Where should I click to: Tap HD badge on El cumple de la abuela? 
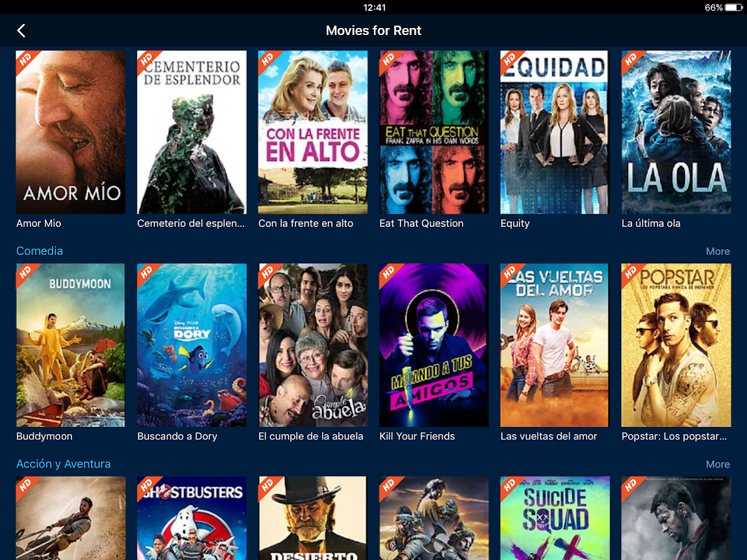[x=267, y=273]
